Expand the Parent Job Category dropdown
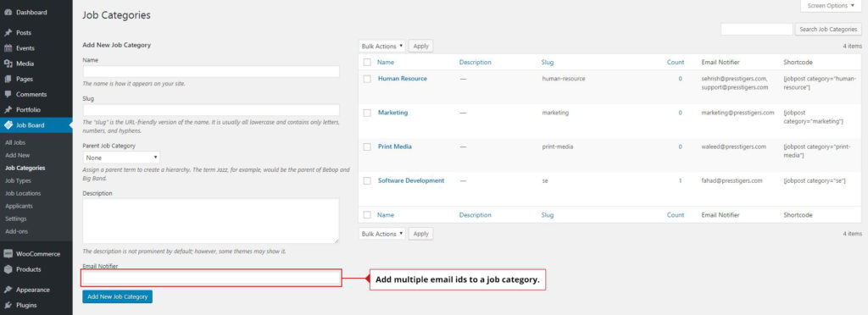 (x=121, y=157)
